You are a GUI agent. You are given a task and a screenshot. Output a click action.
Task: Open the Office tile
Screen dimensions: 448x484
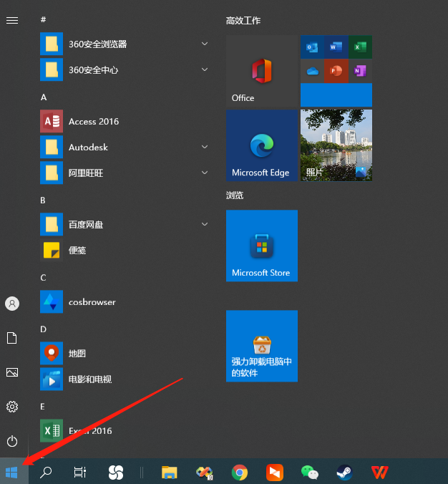[262, 71]
